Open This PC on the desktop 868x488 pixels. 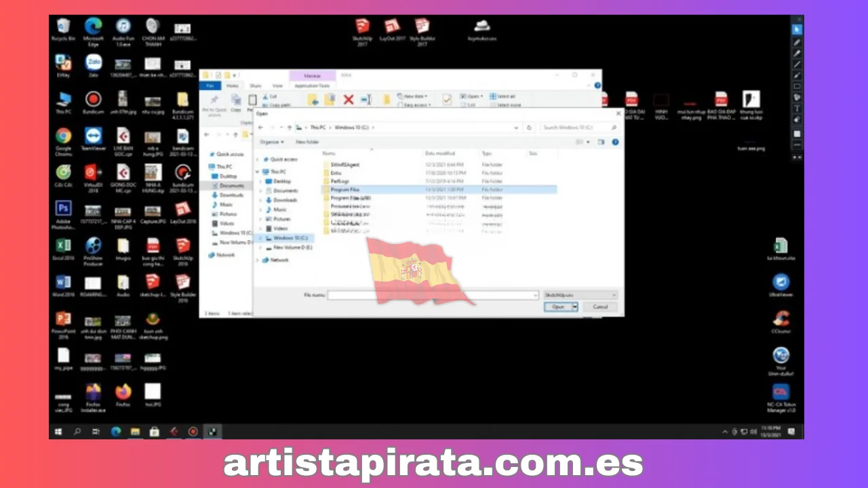coord(63,103)
